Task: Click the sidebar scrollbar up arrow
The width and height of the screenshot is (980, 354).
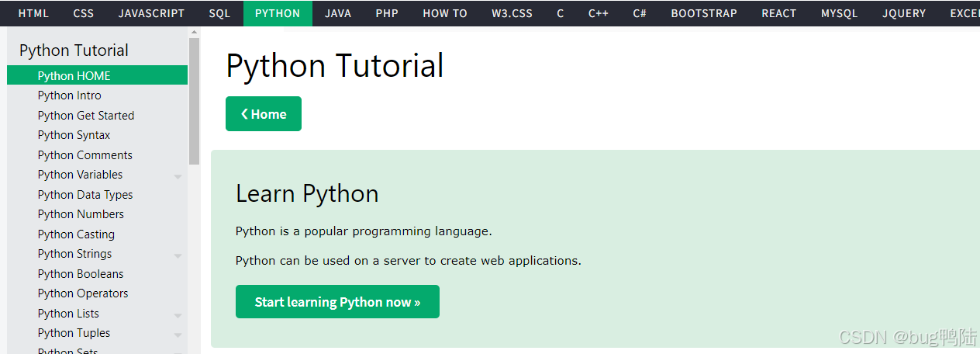Action: (x=194, y=32)
